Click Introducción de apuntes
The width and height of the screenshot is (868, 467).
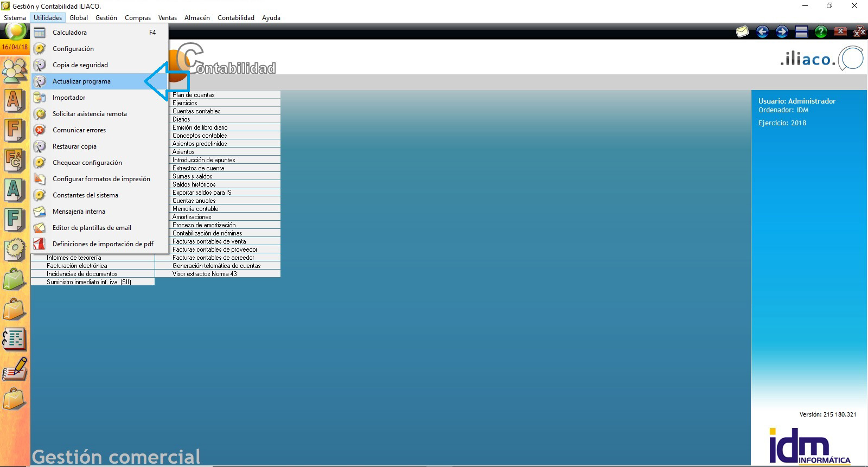coord(225,160)
